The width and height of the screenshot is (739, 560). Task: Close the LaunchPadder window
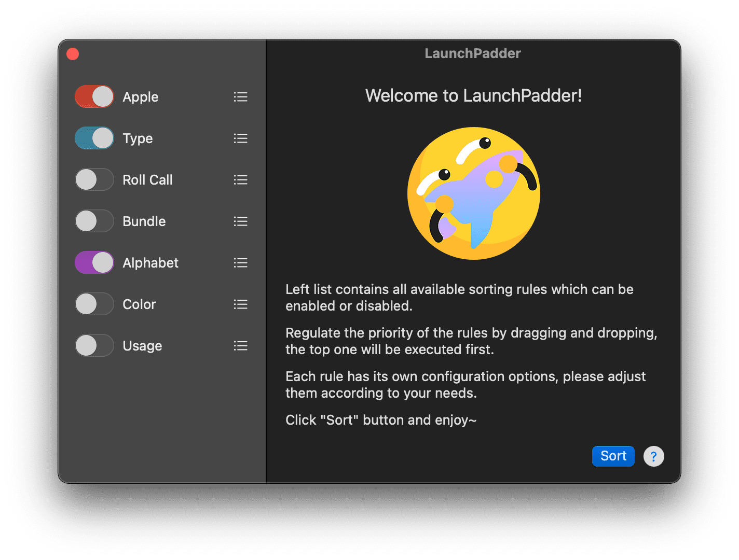click(x=73, y=54)
